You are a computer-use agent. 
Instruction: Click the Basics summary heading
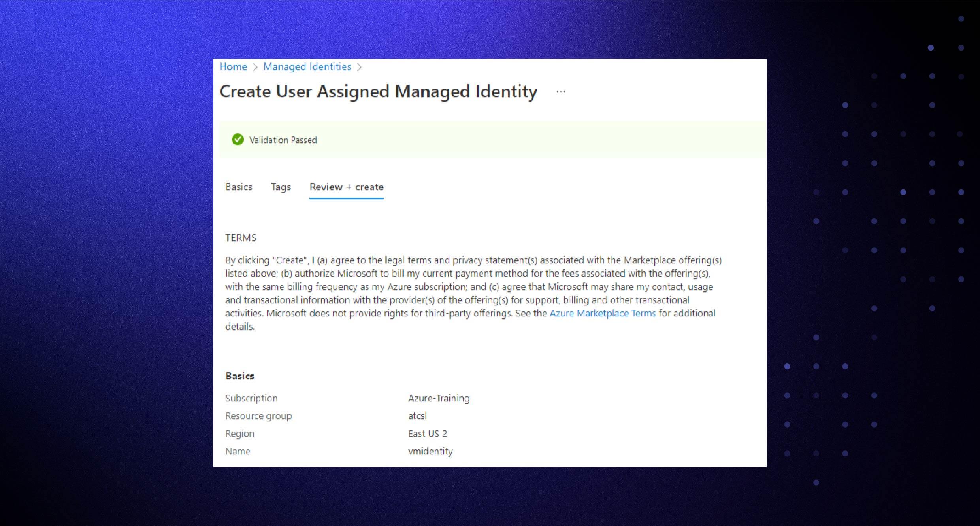pyautogui.click(x=239, y=376)
